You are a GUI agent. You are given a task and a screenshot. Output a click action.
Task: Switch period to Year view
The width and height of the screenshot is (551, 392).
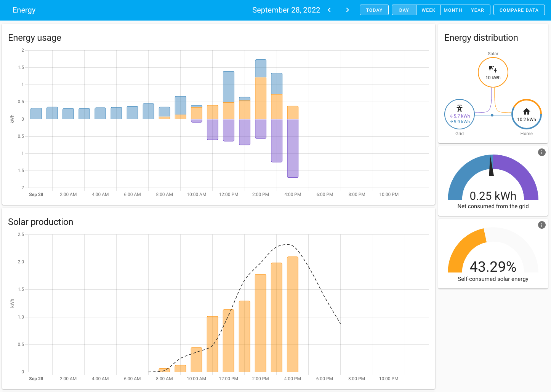[477, 10]
